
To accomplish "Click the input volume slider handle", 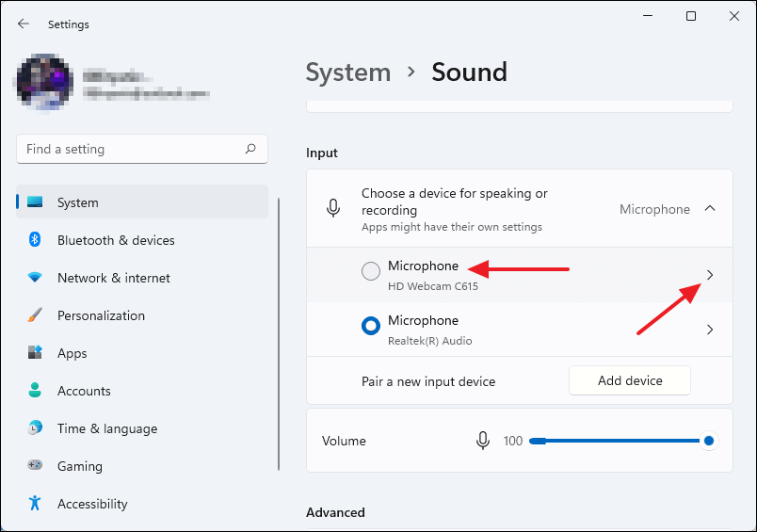I will point(709,441).
